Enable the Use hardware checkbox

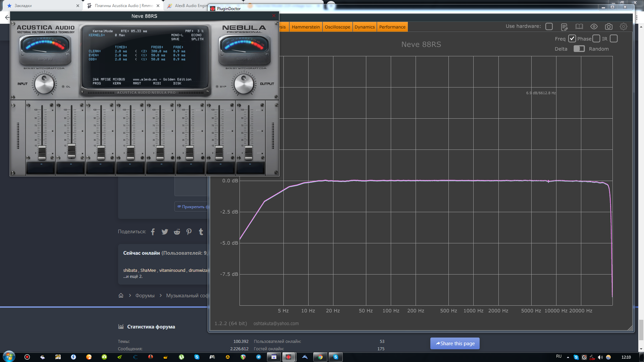[549, 26]
